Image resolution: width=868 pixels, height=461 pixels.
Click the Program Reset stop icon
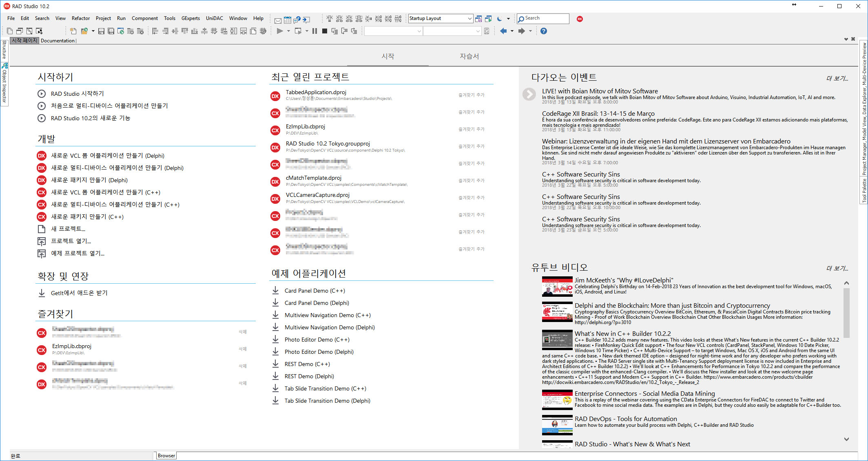(325, 31)
